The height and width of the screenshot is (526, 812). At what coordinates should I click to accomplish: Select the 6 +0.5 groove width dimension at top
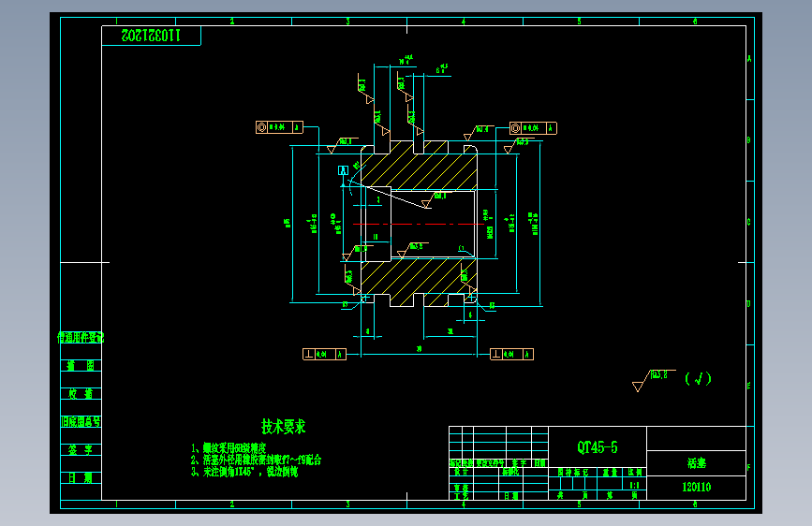(442, 68)
